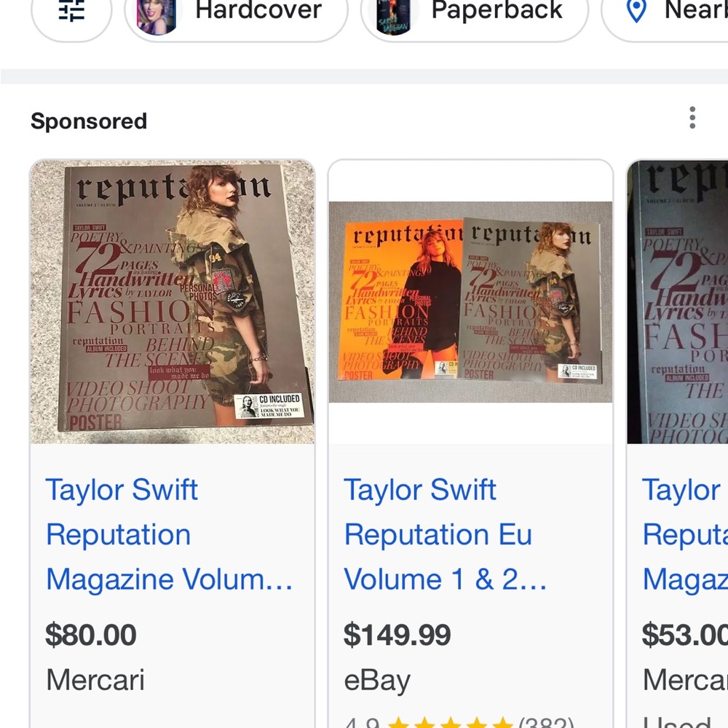Click the $80.00 price label
Viewport: 728px width, 728px height.
(91, 635)
